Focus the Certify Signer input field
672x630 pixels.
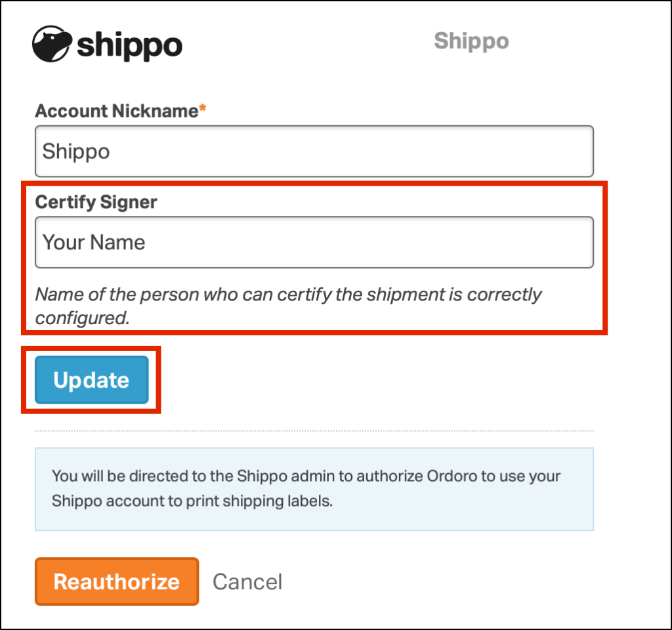[314, 242]
